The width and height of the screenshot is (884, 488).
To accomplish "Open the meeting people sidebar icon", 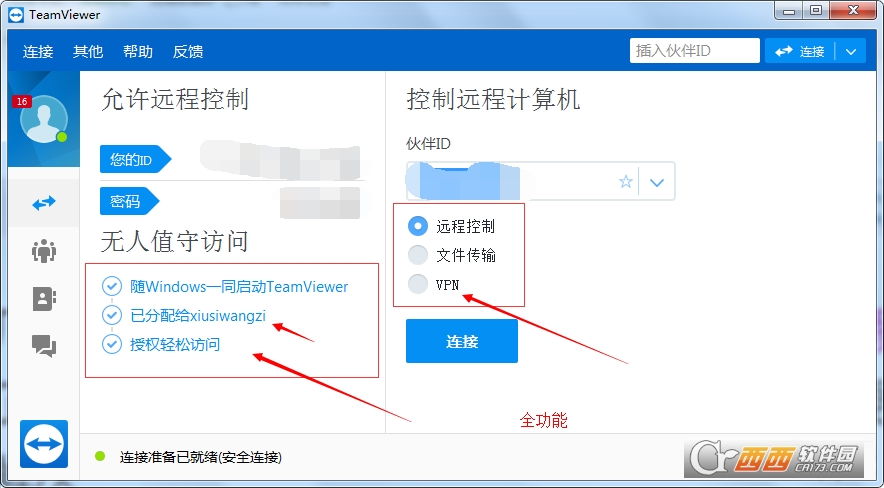I will (x=44, y=251).
